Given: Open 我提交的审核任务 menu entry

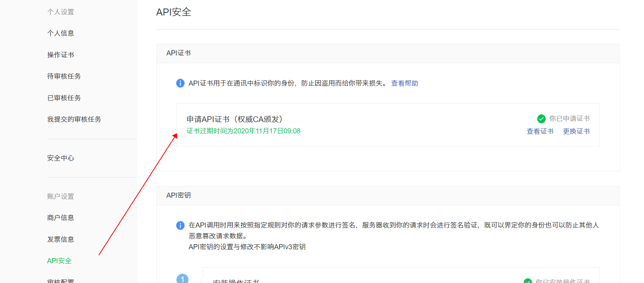Looking at the screenshot, I should 74,119.
